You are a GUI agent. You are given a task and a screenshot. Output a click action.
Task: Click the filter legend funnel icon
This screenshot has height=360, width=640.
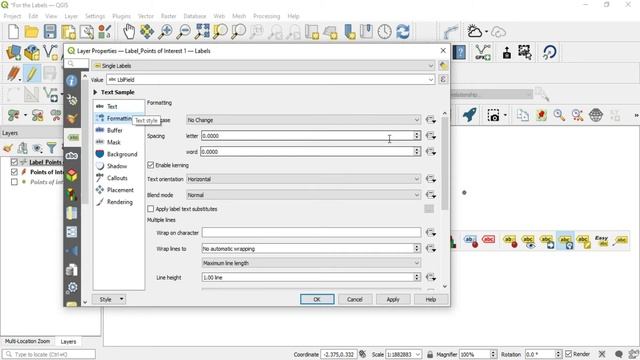(x=51, y=148)
